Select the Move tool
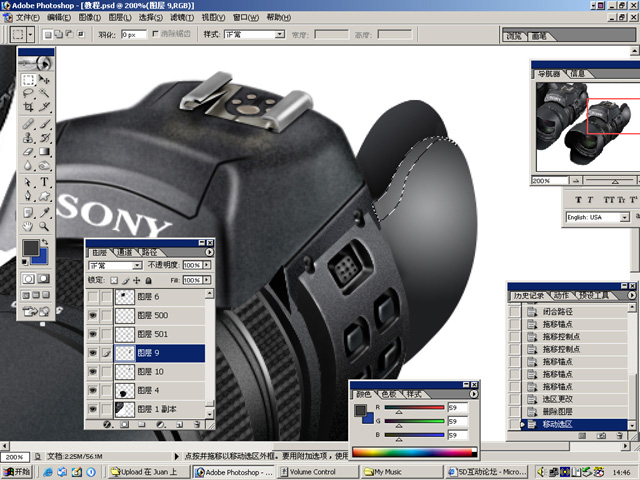The height and width of the screenshot is (480, 640). (44, 80)
